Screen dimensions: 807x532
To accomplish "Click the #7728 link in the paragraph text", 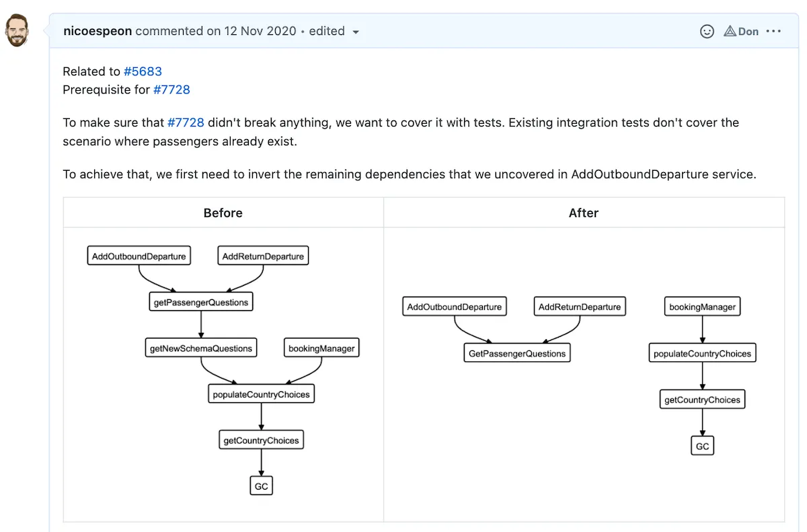I will (186, 122).
